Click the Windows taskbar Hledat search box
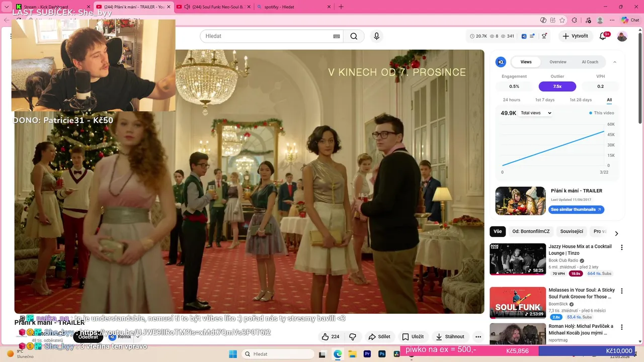Image resolution: width=644 pixels, height=362 pixels. 279,354
